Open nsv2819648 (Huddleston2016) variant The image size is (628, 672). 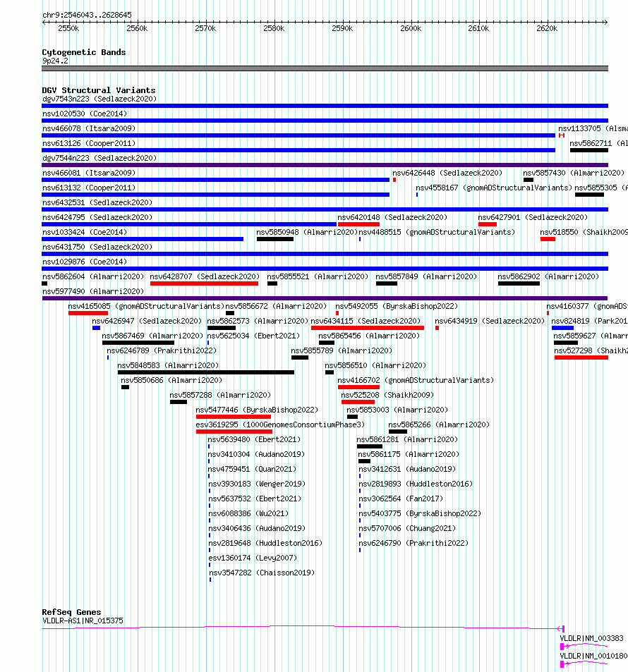(265, 543)
